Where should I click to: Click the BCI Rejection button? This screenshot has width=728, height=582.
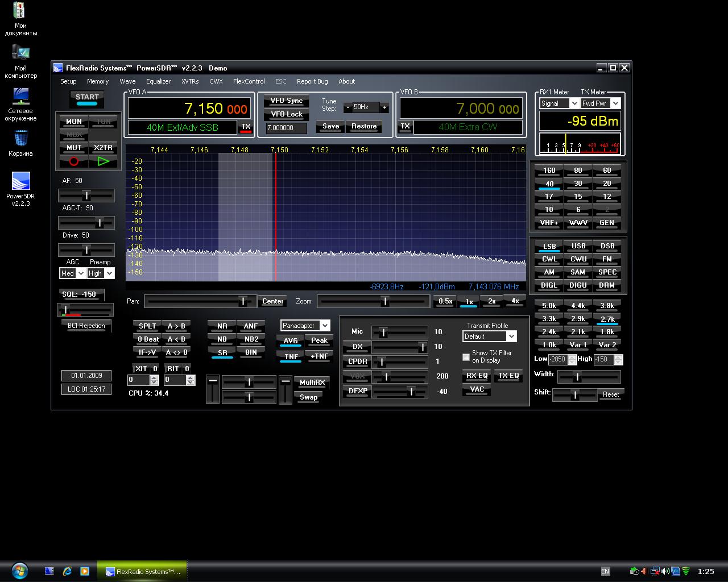(86, 326)
